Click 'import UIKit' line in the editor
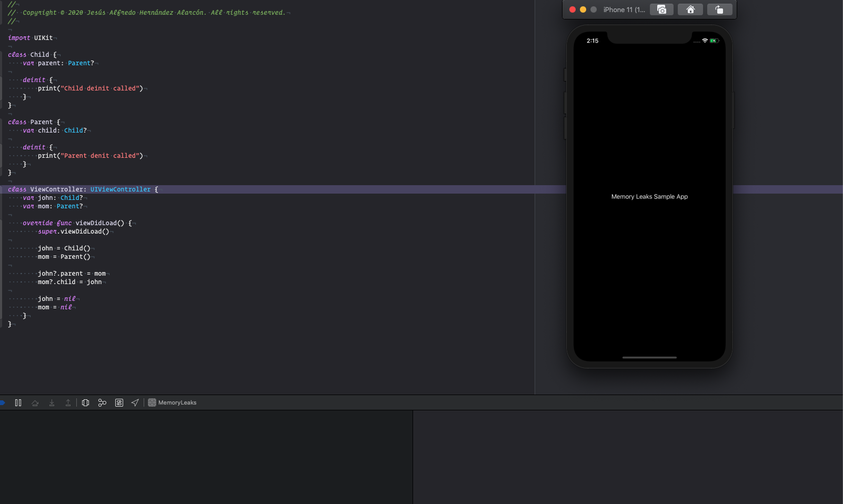Screen dimensions: 843x504 tap(31, 38)
